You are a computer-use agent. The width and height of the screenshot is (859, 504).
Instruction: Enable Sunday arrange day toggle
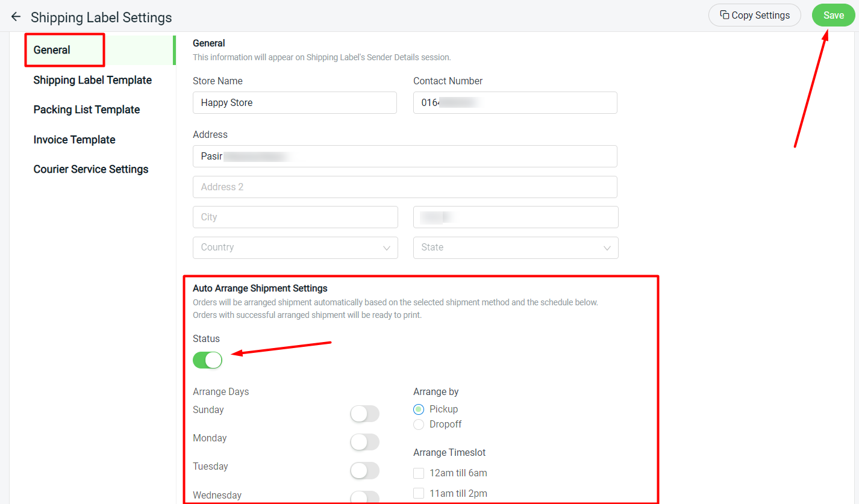click(x=364, y=414)
